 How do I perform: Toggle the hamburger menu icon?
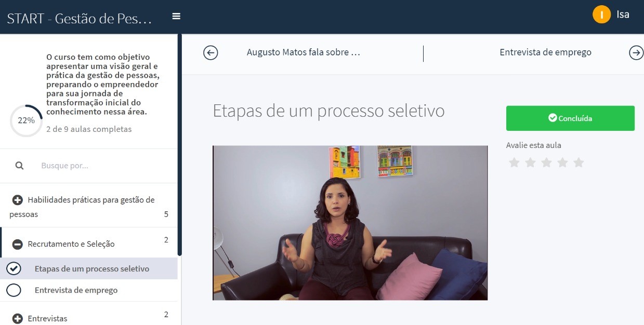point(176,17)
